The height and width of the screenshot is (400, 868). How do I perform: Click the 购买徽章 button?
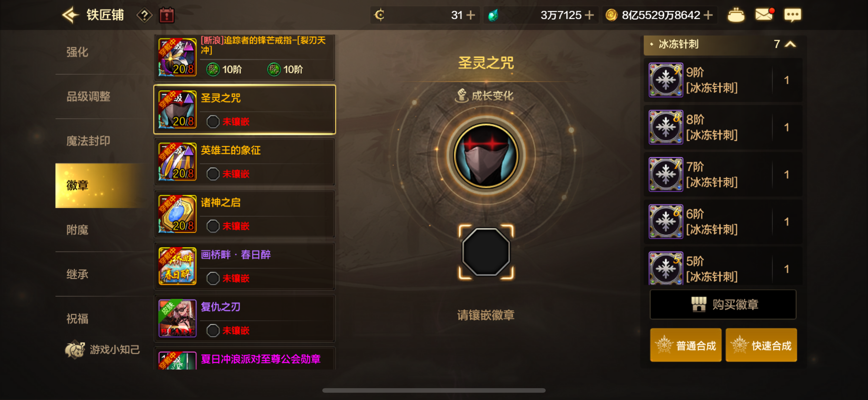[723, 304]
